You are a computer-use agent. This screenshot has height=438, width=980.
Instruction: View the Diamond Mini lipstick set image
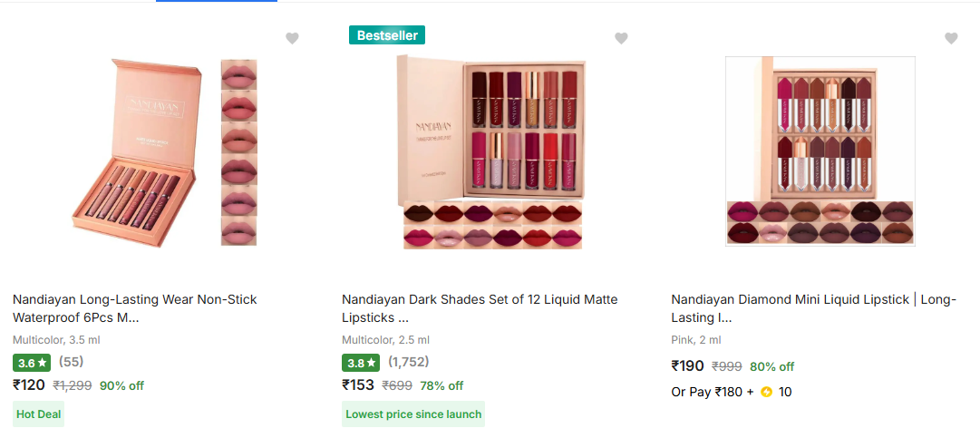tap(820, 151)
